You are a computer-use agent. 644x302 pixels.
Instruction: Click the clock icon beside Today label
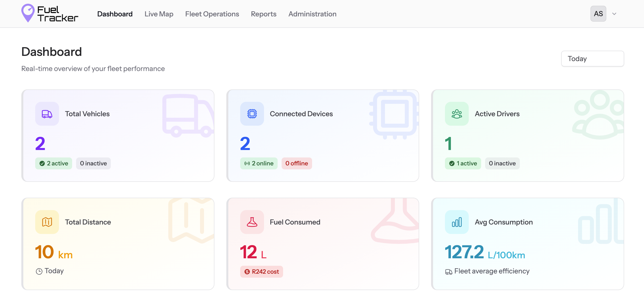[x=39, y=271]
